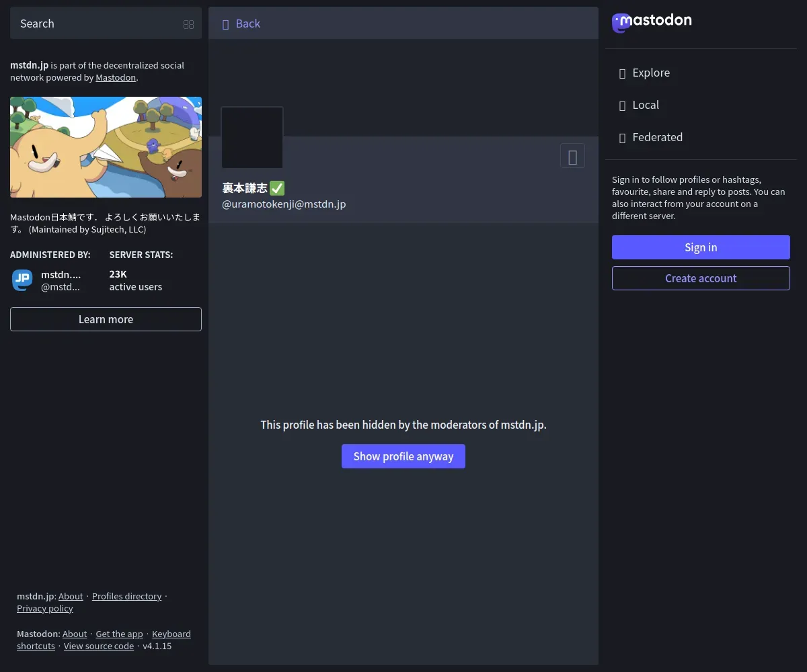Click the server mascot banner image
The image size is (807, 672).
click(106, 147)
